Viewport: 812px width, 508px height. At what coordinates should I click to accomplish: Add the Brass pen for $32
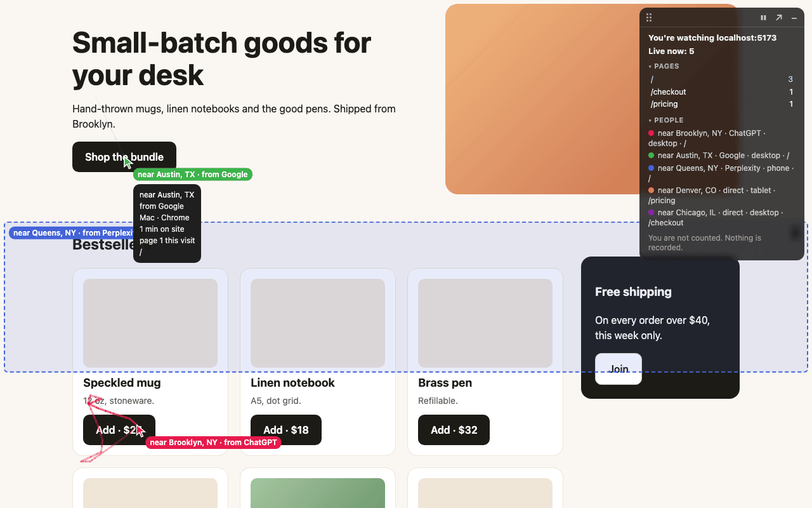454,430
